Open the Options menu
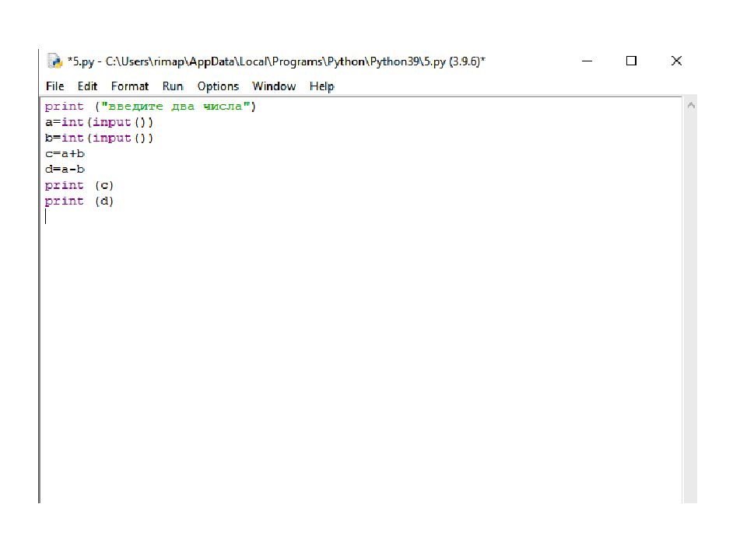The height and width of the screenshot is (560, 747). point(218,86)
